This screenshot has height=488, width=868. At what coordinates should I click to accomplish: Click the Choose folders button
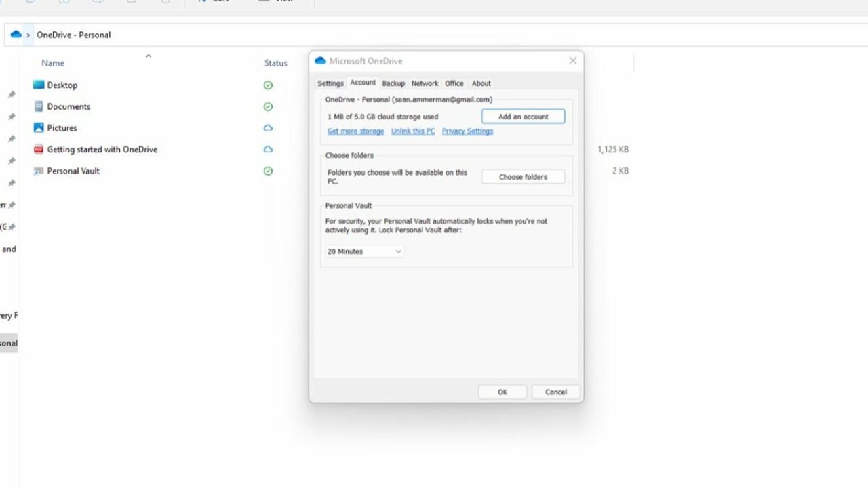pos(523,177)
